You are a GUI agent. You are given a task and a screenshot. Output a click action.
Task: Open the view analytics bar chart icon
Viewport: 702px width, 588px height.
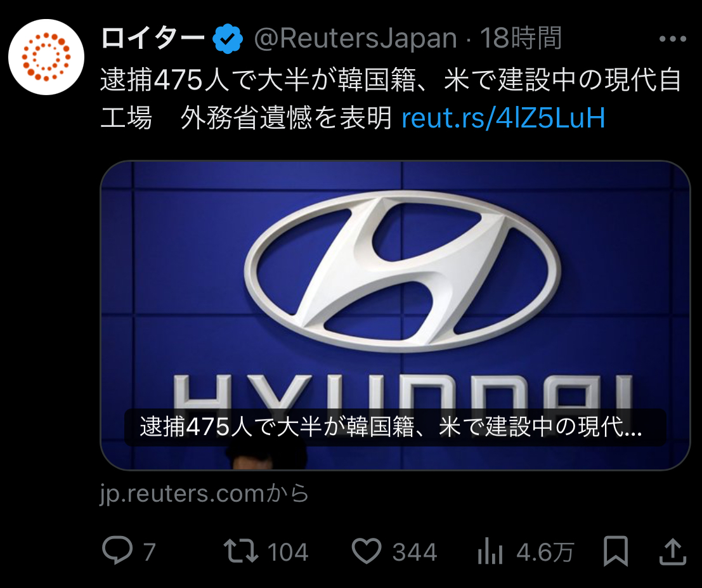point(490,551)
